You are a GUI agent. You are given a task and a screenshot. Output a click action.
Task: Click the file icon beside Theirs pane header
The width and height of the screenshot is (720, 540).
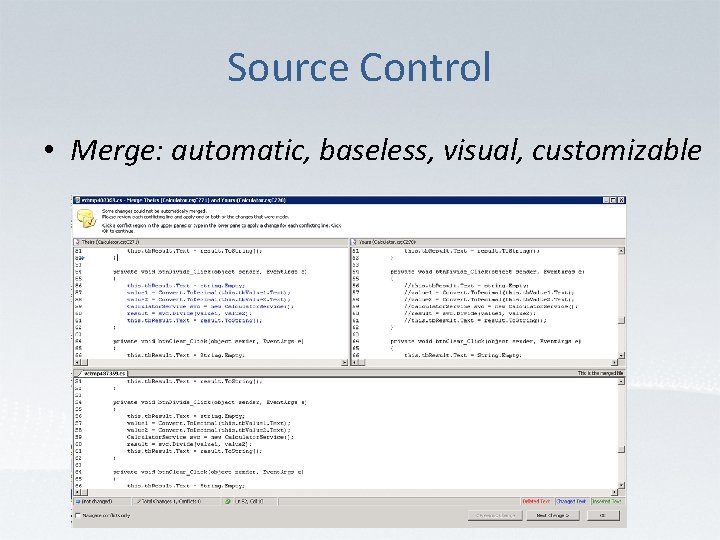click(x=78, y=242)
